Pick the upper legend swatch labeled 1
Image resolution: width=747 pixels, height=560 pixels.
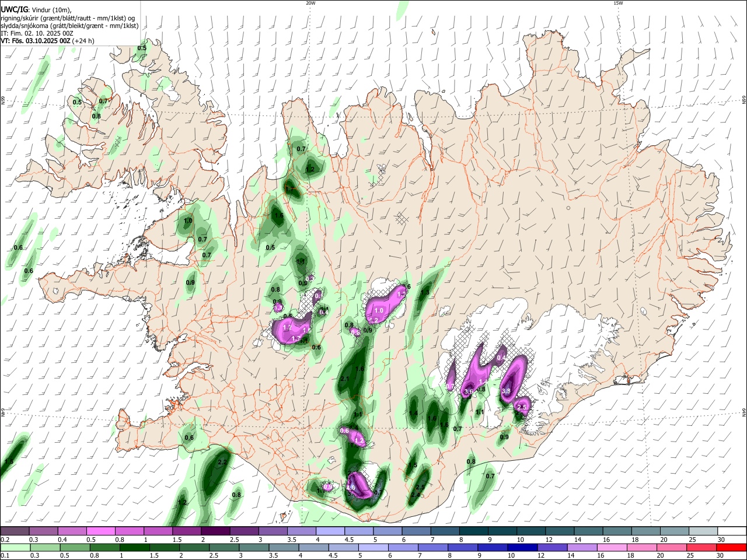[159, 531]
